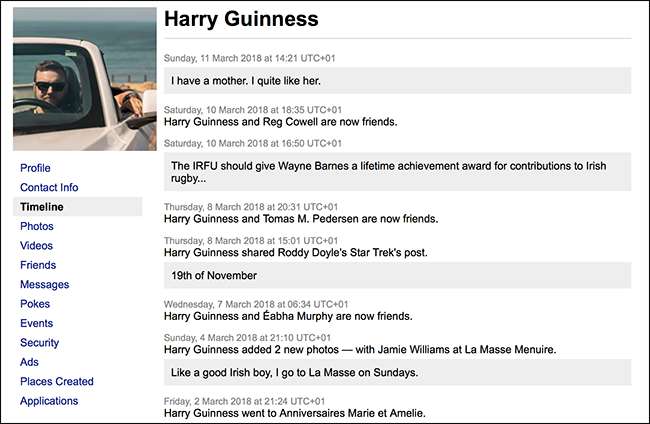Navigate to the Videos page
Screen dimensions: 650x424
(x=37, y=245)
